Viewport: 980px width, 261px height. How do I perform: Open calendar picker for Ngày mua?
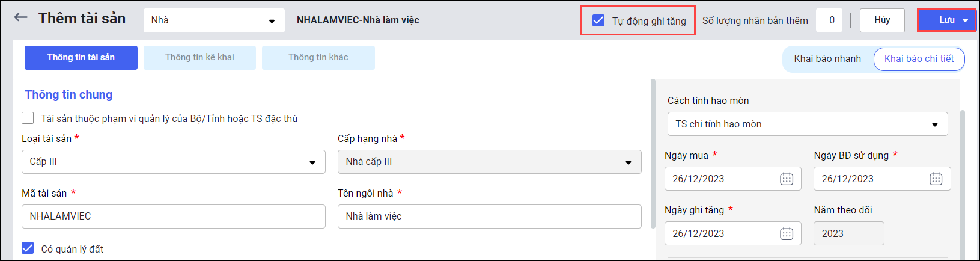[x=787, y=179]
